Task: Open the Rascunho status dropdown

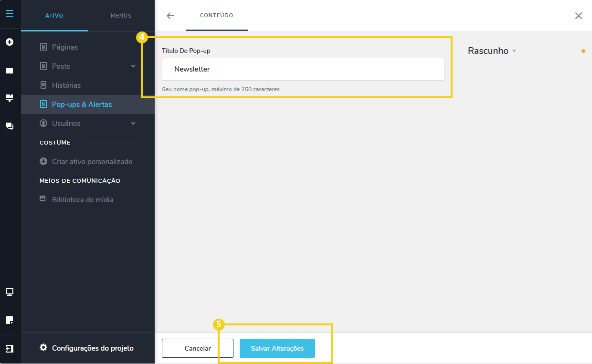Action: [x=492, y=51]
